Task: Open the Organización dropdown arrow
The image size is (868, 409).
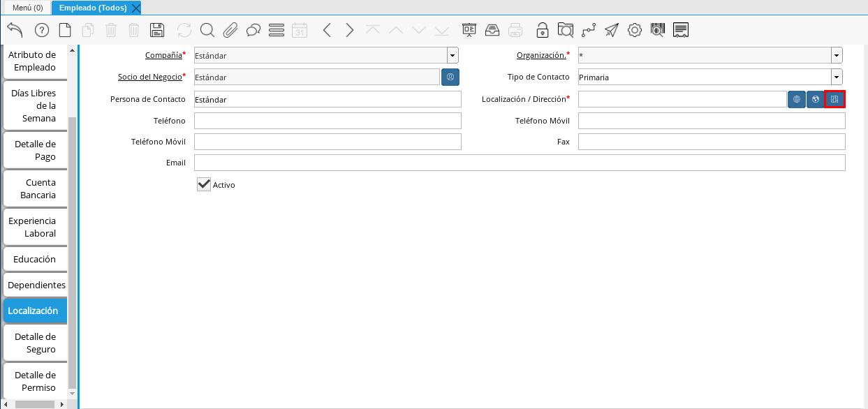Action: click(836, 55)
